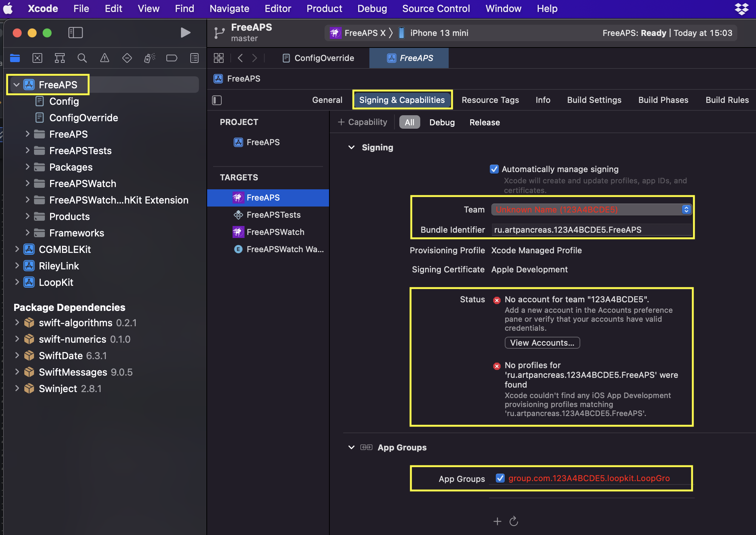Switch to Signing & Capabilities tab
756x535 pixels.
click(x=402, y=100)
